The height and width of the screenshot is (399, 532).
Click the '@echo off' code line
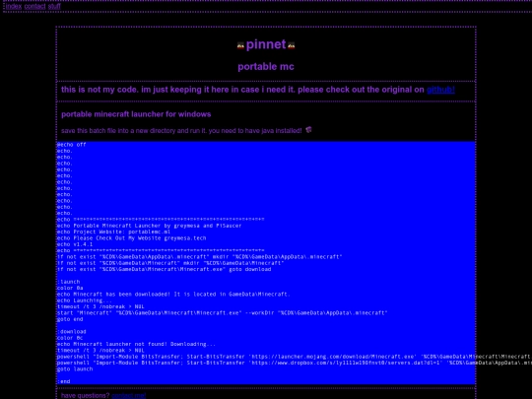71,145
